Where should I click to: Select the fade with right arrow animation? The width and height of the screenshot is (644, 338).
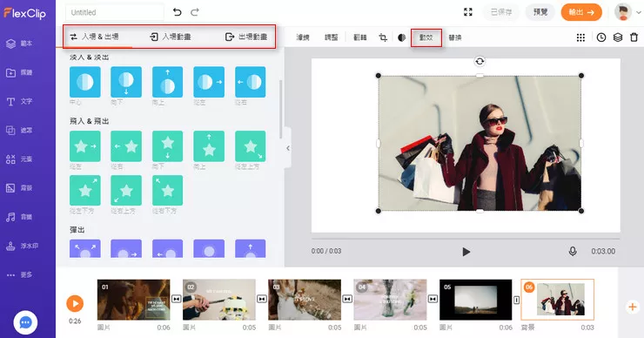pos(209,82)
